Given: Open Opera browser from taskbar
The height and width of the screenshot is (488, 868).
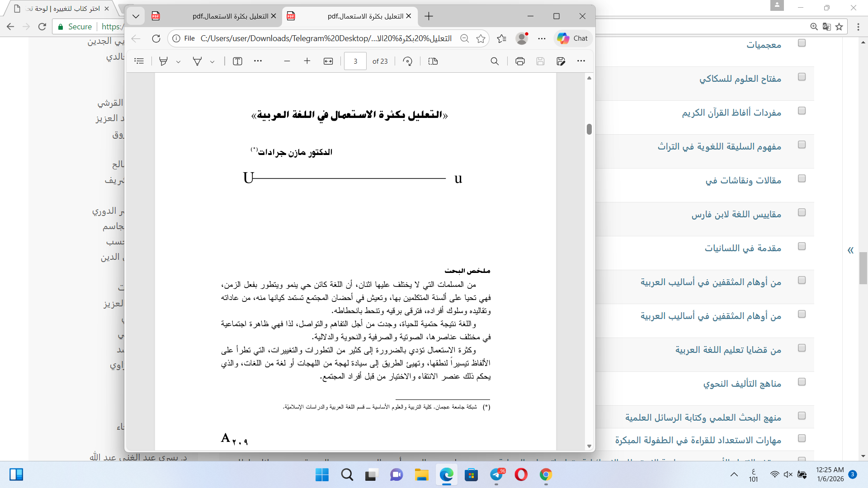Looking at the screenshot, I should pos(521,475).
